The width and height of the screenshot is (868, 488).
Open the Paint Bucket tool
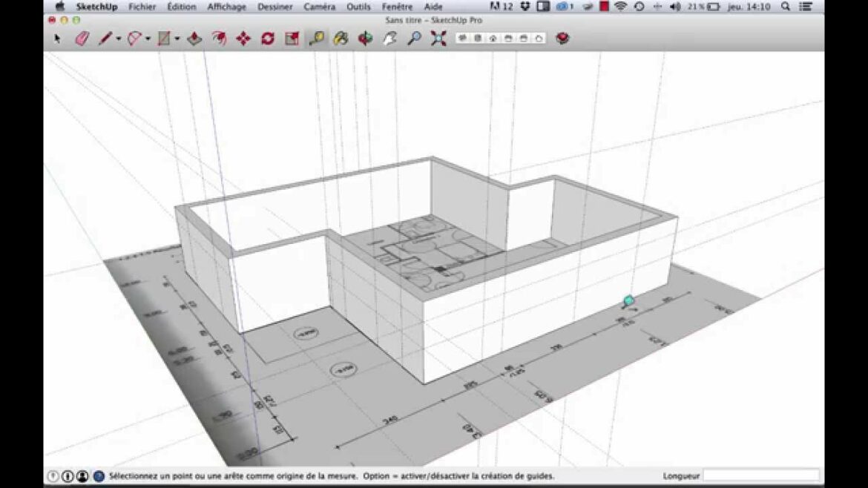point(194,39)
